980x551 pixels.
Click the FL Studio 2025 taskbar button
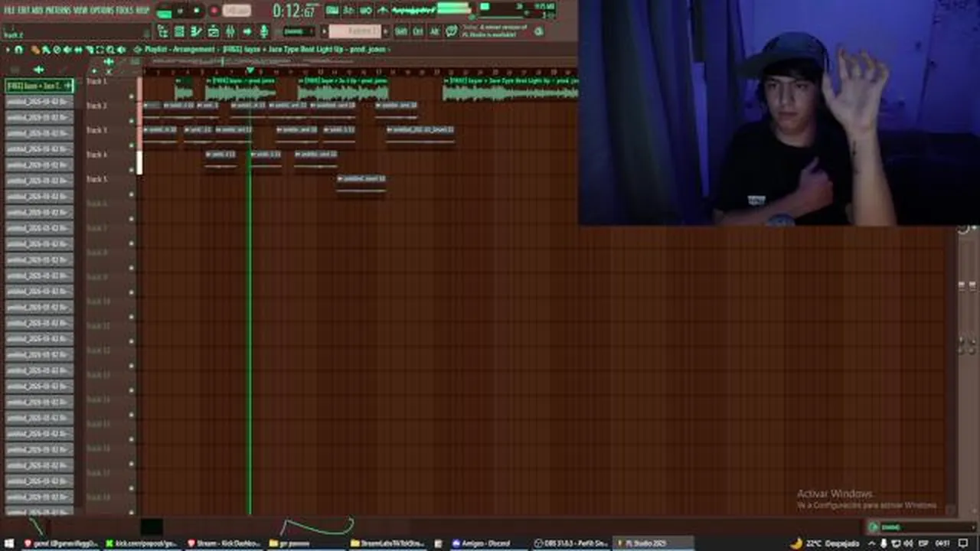coord(652,543)
